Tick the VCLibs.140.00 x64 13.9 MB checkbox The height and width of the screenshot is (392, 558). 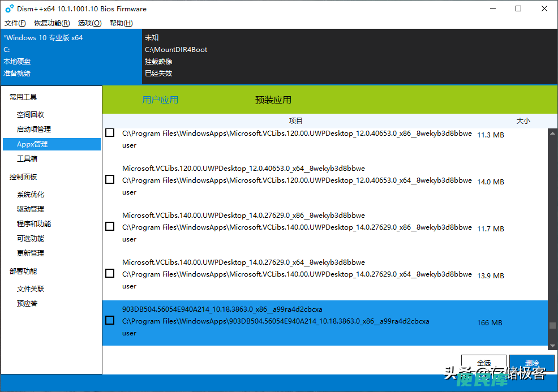click(x=110, y=273)
